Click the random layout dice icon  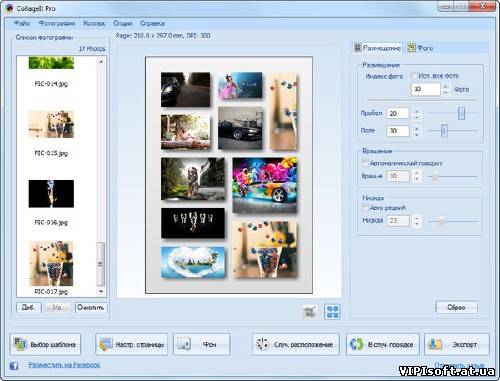click(x=262, y=344)
